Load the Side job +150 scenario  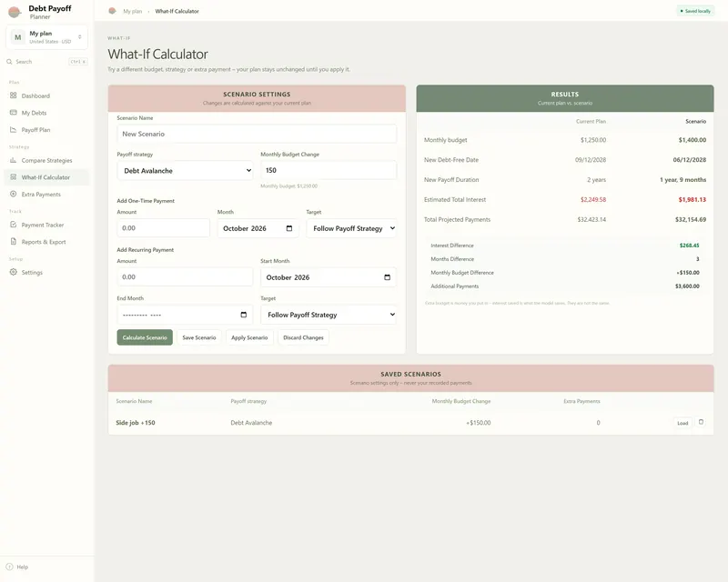point(682,423)
